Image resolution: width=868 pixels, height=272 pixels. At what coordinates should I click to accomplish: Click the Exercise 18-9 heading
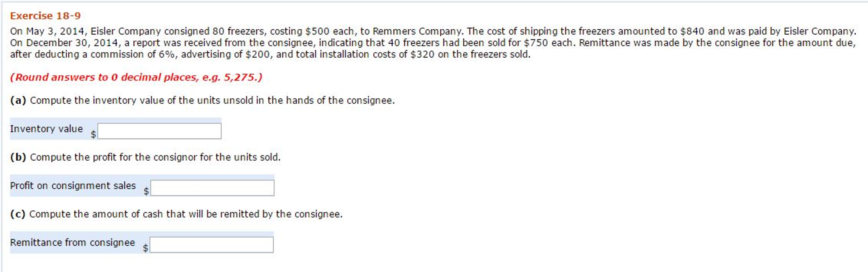pyautogui.click(x=45, y=16)
